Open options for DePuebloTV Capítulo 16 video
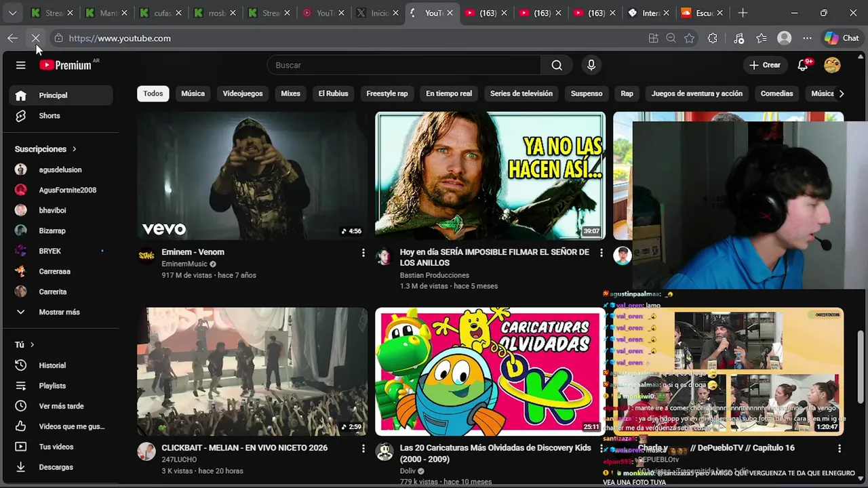The width and height of the screenshot is (868, 488). tap(839, 449)
